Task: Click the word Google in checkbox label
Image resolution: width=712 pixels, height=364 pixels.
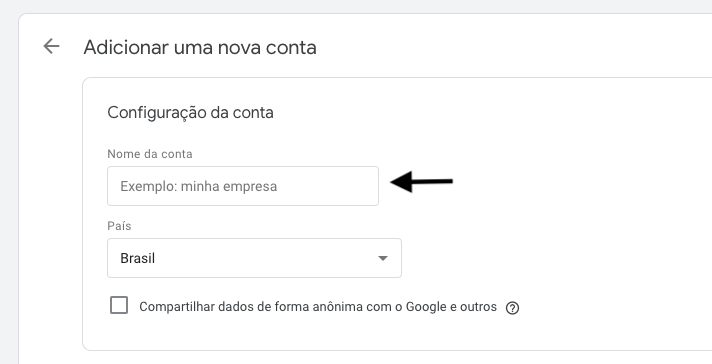Action: tap(426, 307)
